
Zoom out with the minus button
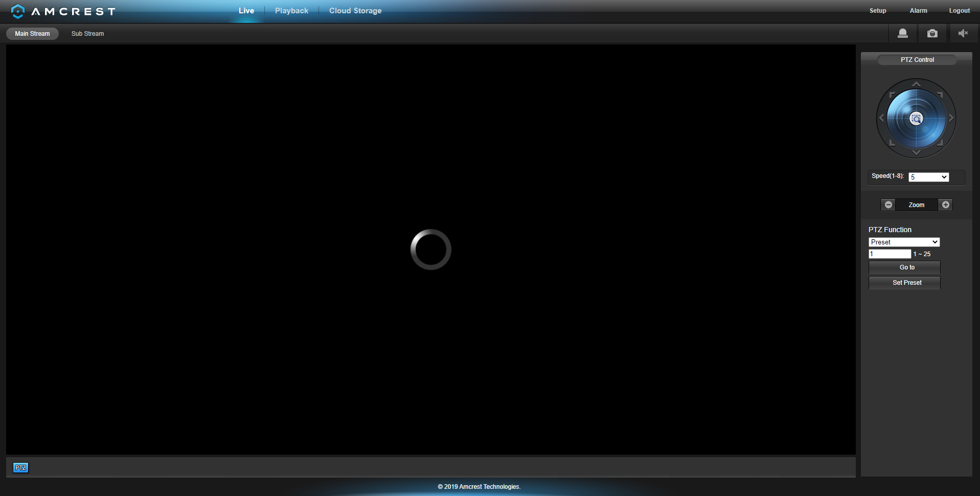[x=888, y=205]
